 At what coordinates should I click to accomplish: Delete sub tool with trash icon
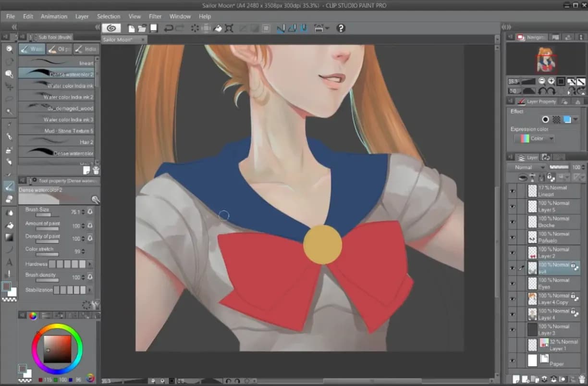[x=96, y=170]
